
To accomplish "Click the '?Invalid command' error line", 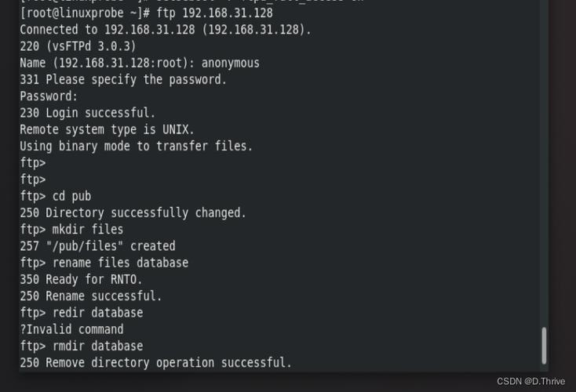I will 71,329.
